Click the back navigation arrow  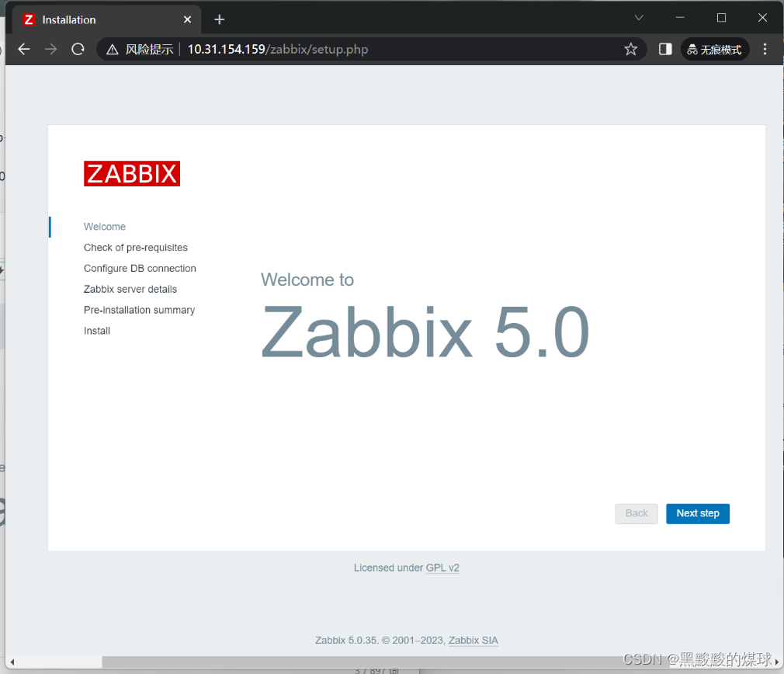(23, 49)
